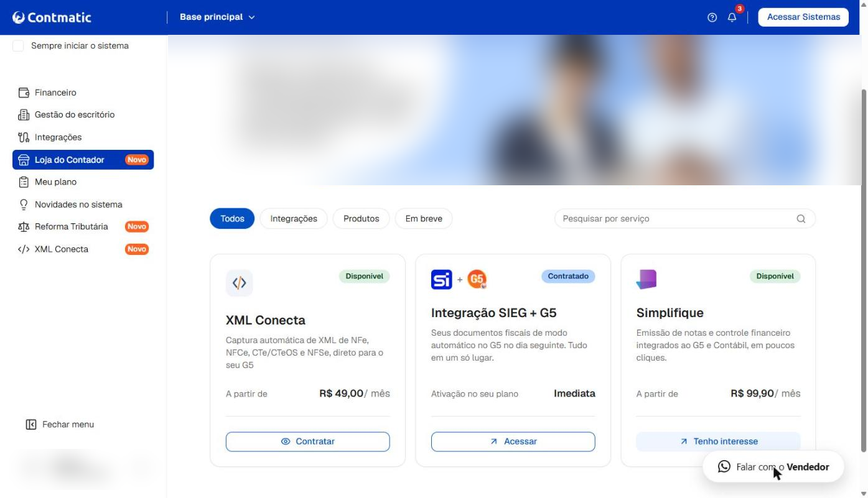Screen dimensions: 868x498
Task: Click the G5 orange logo on the card
Action: pyautogui.click(x=477, y=279)
